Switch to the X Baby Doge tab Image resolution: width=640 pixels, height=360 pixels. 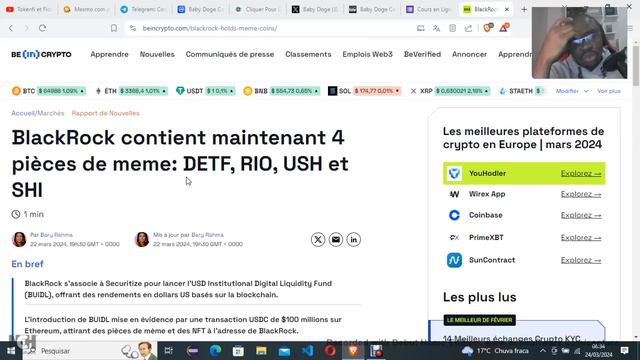pyautogui.click(x=314, y=9)
